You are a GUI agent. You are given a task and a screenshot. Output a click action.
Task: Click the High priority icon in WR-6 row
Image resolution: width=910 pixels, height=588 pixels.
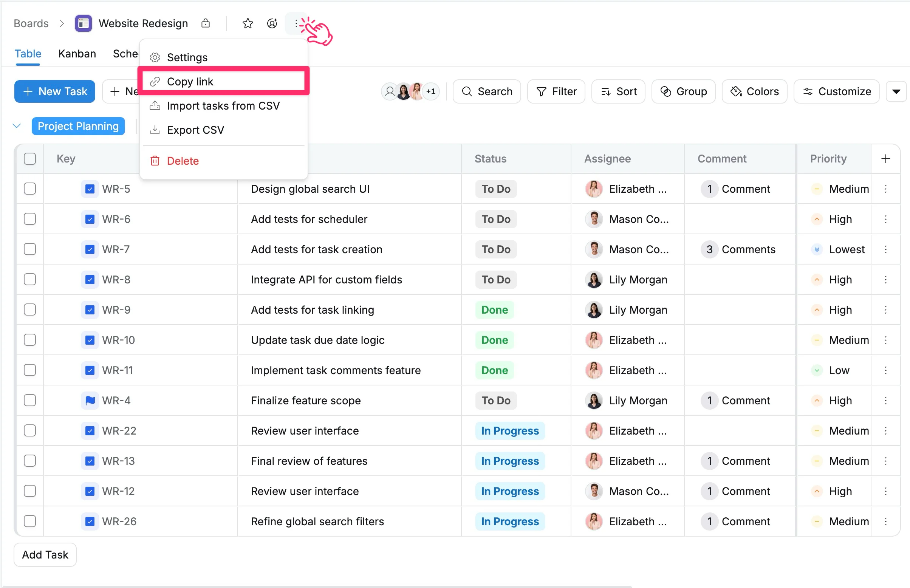pyautogui.click(x=817, y=219)
